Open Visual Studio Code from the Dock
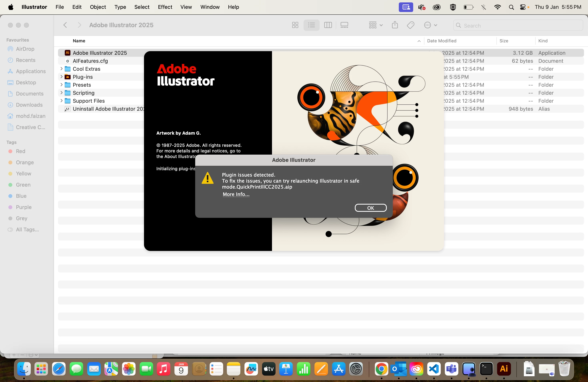 (434, 369)
